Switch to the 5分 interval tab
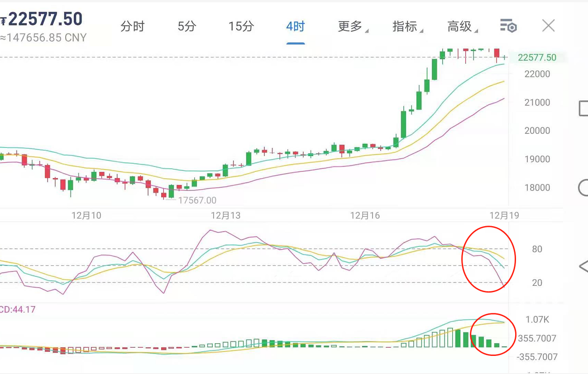Viewport: 588px width, 374px height. [186, 26]
